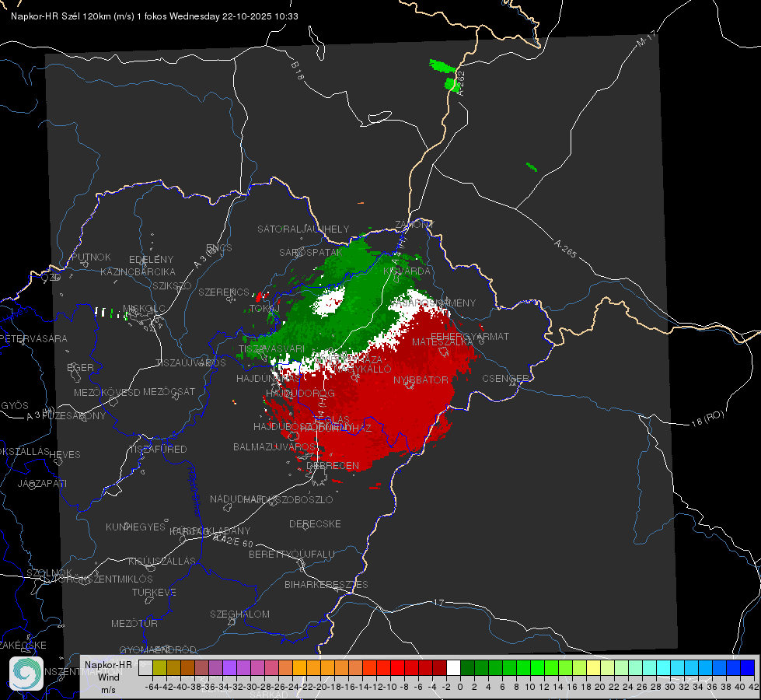Click the MEZŐTÚR label

134,623
